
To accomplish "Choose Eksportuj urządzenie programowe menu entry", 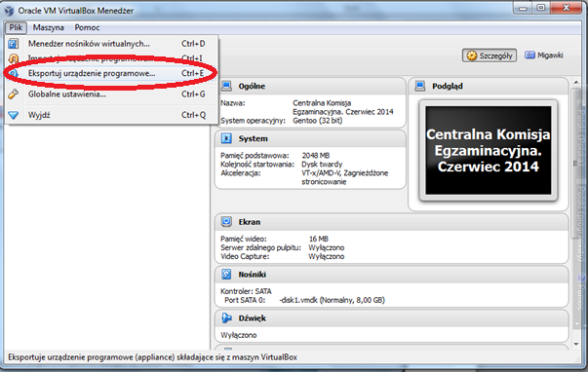I will point(112,73).
